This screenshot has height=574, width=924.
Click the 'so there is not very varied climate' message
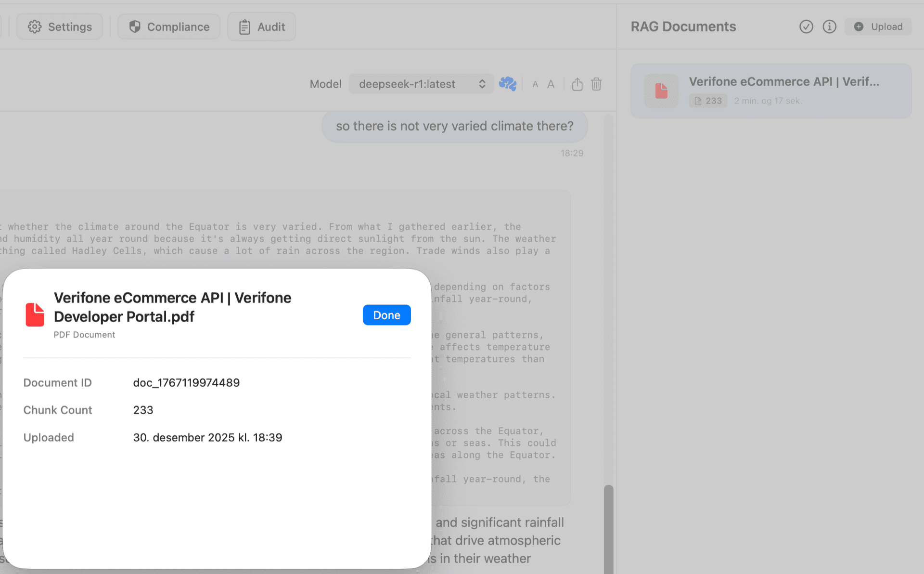click(454, 126)
